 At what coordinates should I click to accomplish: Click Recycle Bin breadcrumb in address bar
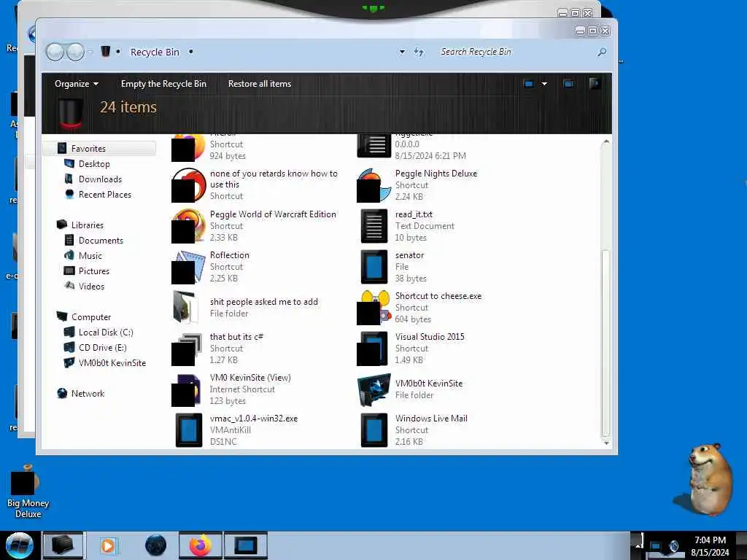155,52
